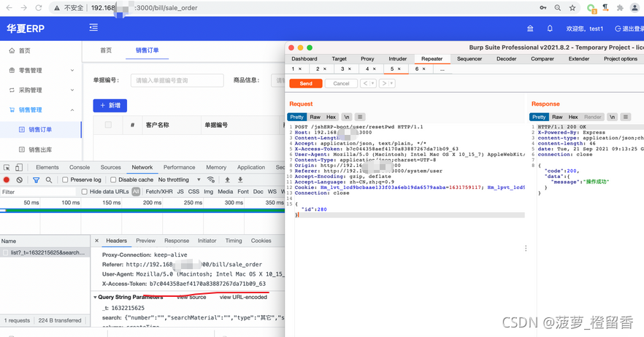644x337 pixels.
Task: Enable Disable cache checkbox
Action: (113, 179)
